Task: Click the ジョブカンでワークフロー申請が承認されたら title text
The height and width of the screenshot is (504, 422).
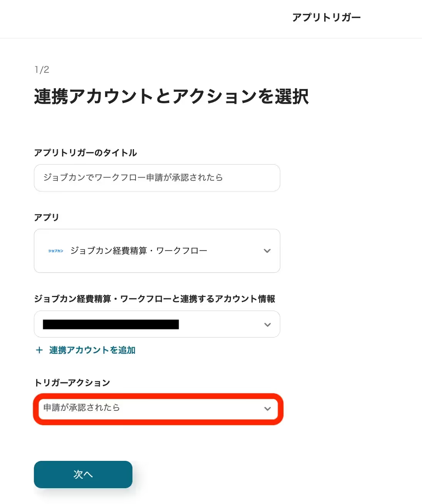Action: [133, 178]
